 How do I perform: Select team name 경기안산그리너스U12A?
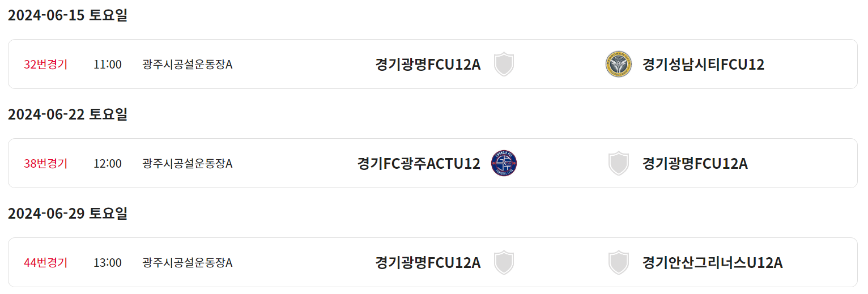click(712, 263)
